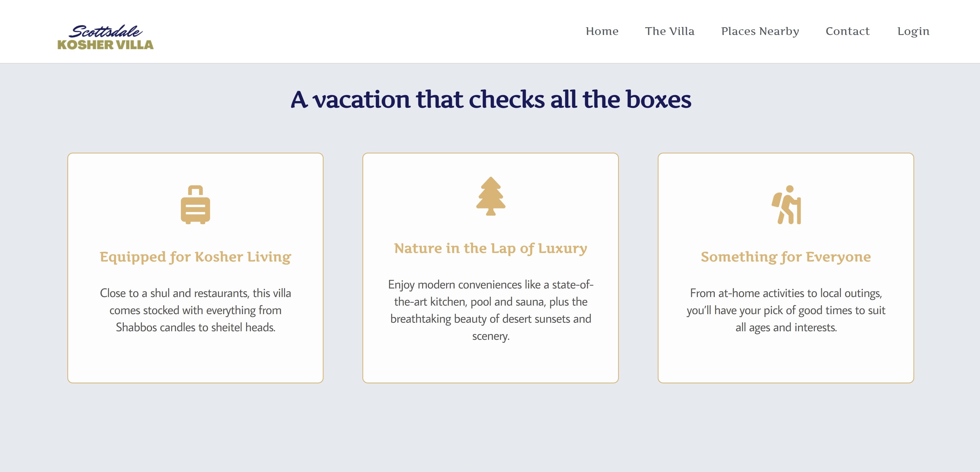Click the Something for Everyone heading
The image size is (980, 472).
coord(786,257)
